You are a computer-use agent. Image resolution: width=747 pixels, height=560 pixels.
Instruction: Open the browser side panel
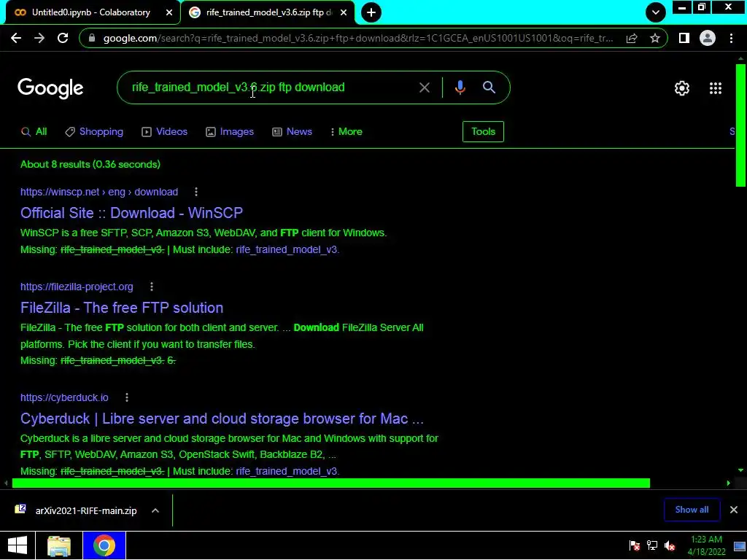684,38
